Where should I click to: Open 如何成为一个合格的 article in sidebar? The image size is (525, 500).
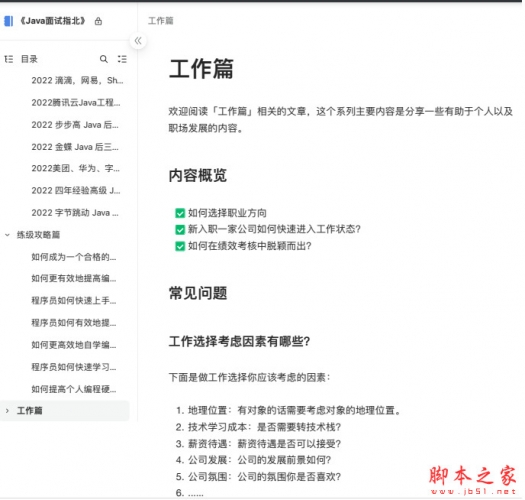point(74,257)
